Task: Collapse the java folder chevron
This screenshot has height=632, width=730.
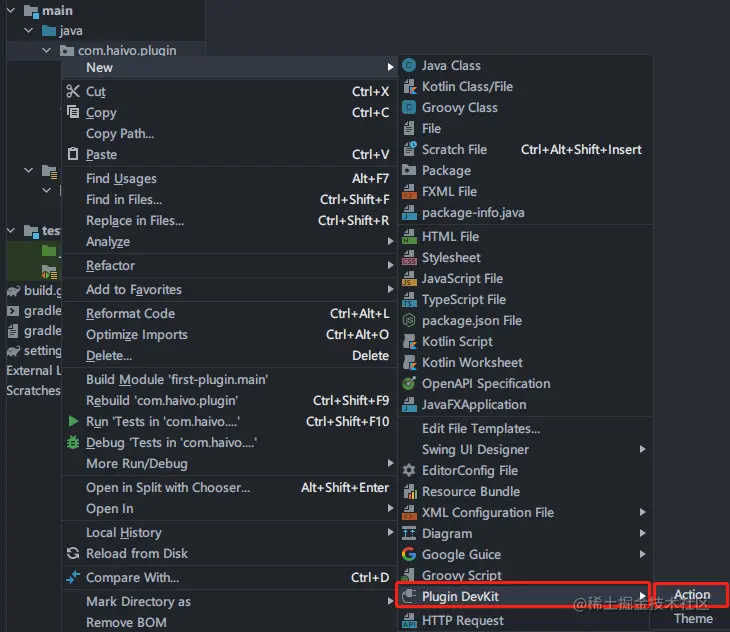Action: 29,30
